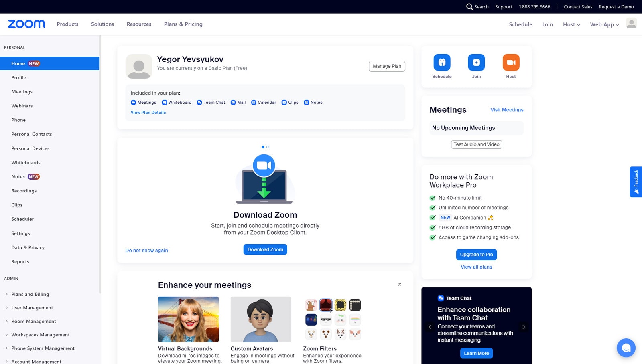Image resolution: width=642 pixels, height=364 pixels.
Task: Click the Download Zoom laptop illustration
Action: (264, 179)
